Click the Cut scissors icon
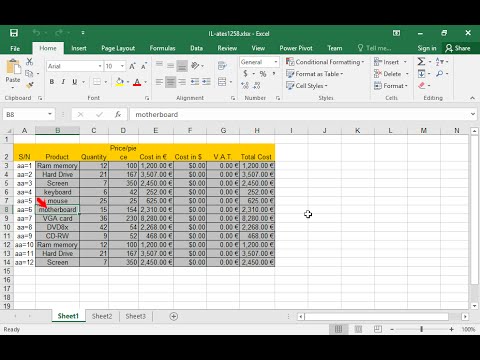 coord(30,62)
